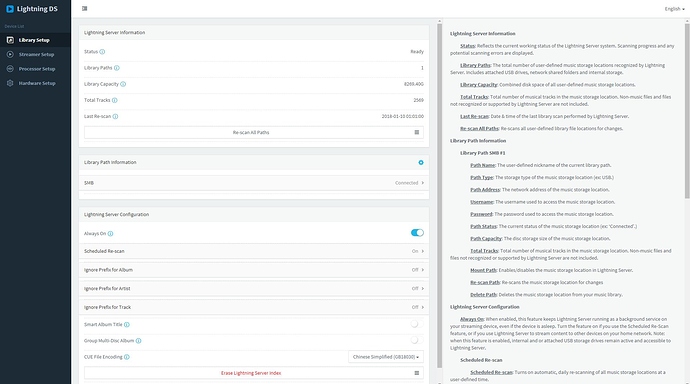The height and width of the screenshot is (384, 690).
Task: Click the info icon beside Last Re-scan
Action: (x=115, y=117)
